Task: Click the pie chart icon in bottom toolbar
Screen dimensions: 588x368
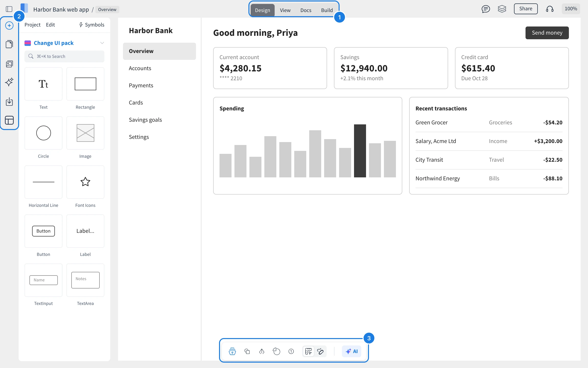Action: tap(276, 351)
